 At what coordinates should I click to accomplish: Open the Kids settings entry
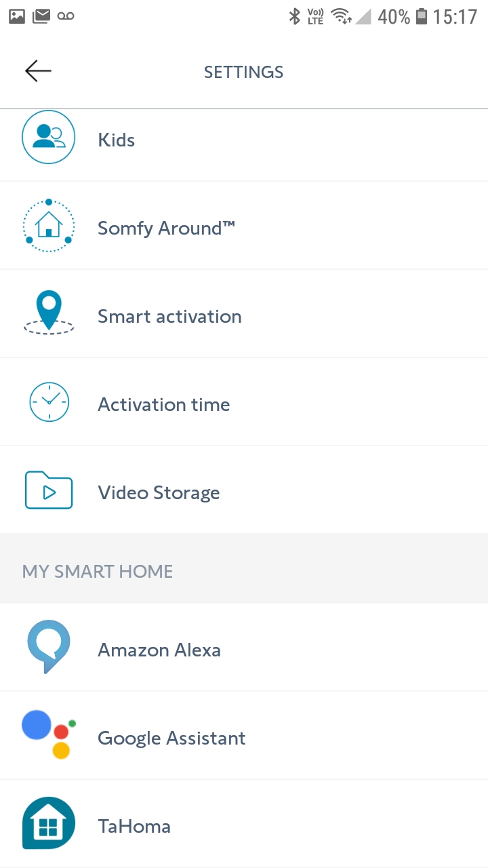(117, 140)
